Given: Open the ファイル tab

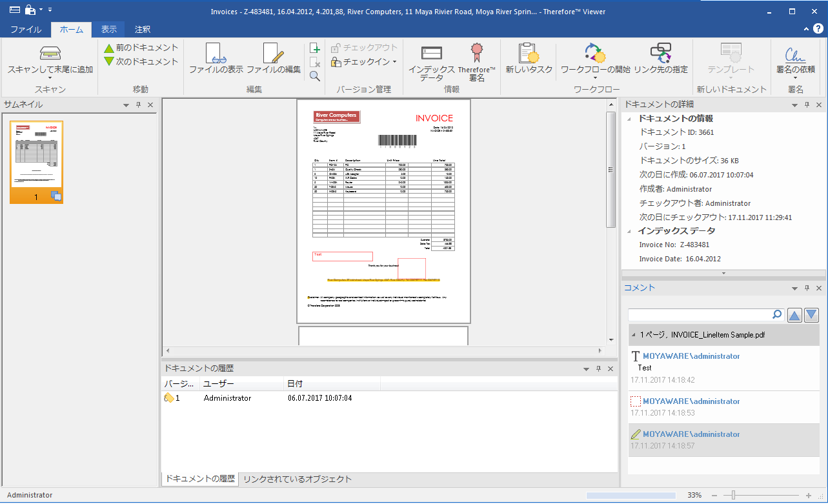Looking at the screenshot, I should (26, 29).
